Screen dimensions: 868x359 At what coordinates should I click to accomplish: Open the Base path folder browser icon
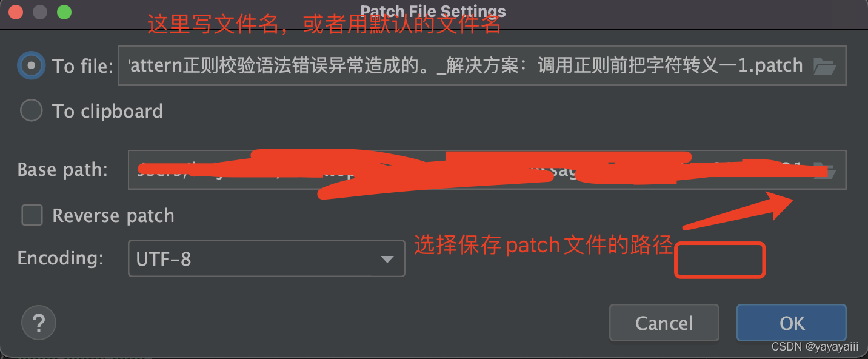824,170
